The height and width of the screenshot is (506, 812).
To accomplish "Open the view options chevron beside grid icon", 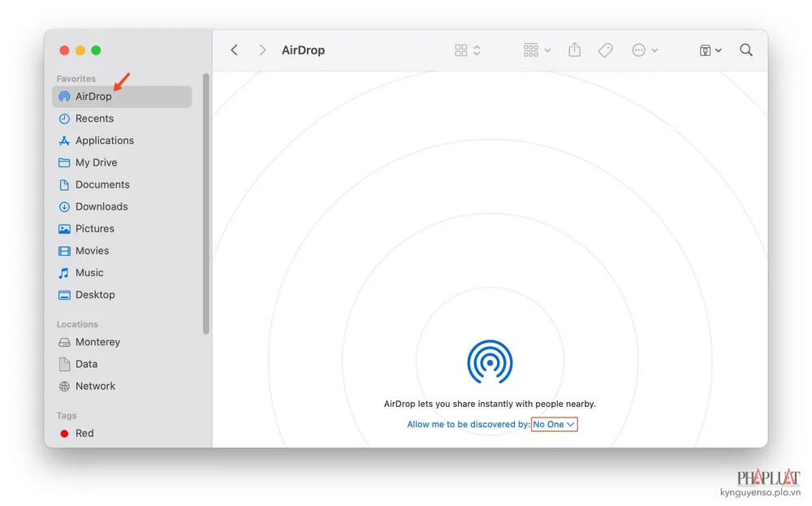I will [x=476, y=50].
